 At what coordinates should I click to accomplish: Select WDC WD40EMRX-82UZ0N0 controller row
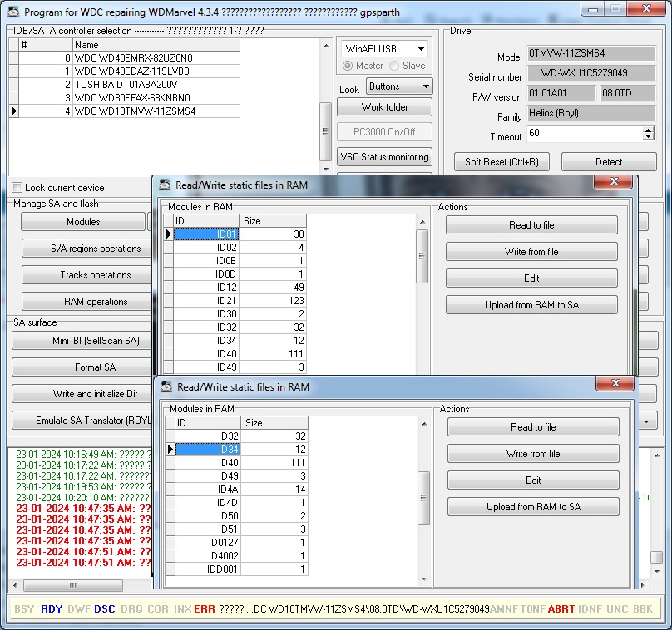[x=124, y=58]
